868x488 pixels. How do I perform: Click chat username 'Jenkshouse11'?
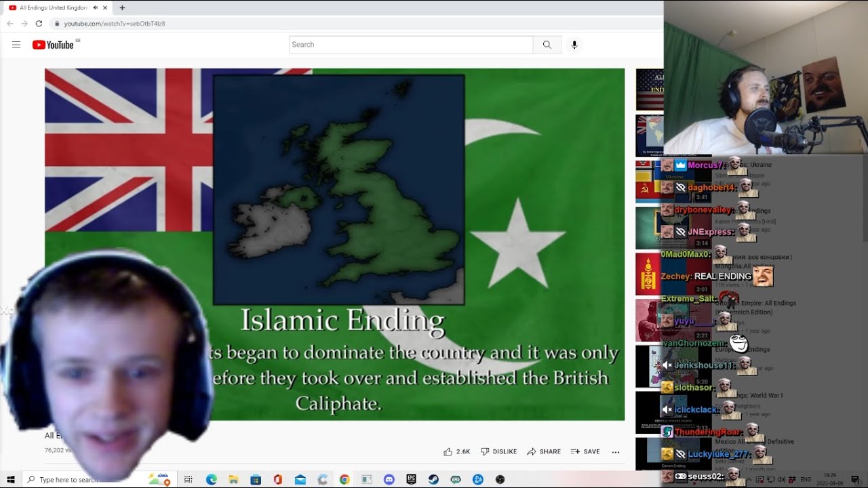(x=705, y=365)
